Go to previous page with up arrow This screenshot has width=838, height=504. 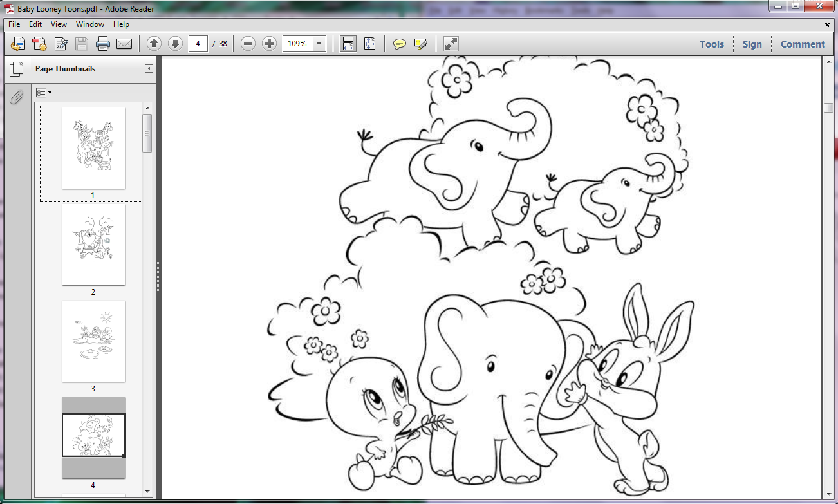point(154,44)
